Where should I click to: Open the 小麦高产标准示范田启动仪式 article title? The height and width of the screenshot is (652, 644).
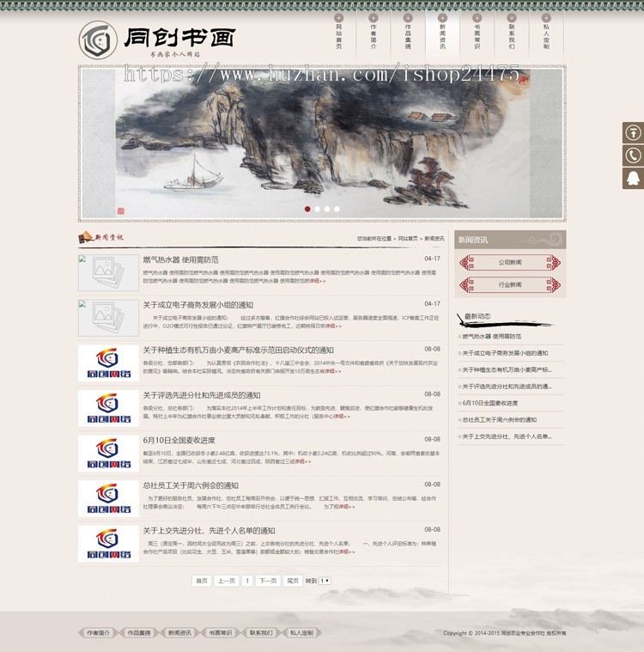(238, 350)
